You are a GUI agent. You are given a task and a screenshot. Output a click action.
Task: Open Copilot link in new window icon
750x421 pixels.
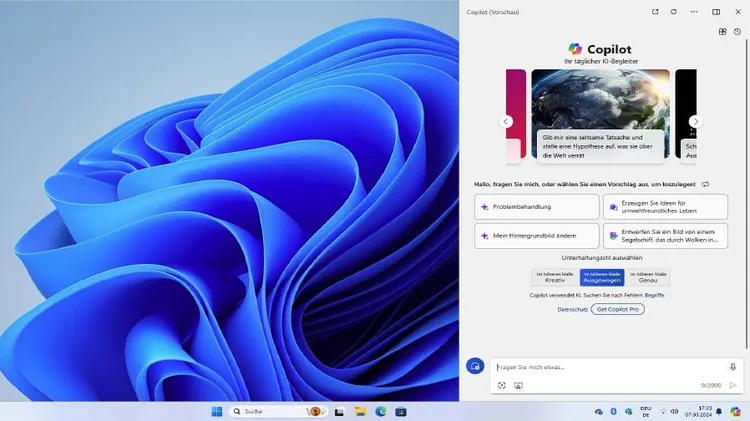[x=655, y=11]
